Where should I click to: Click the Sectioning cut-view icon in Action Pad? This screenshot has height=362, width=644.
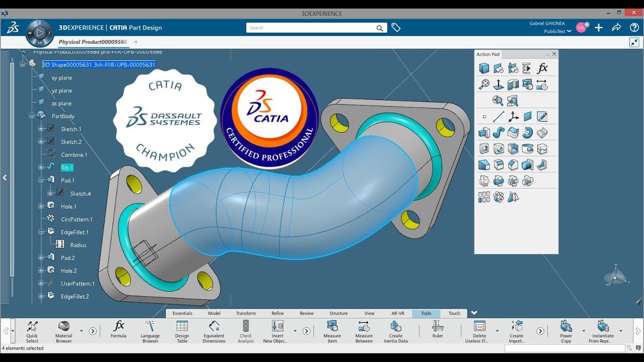pyautogui.click(x=513, y=84)
